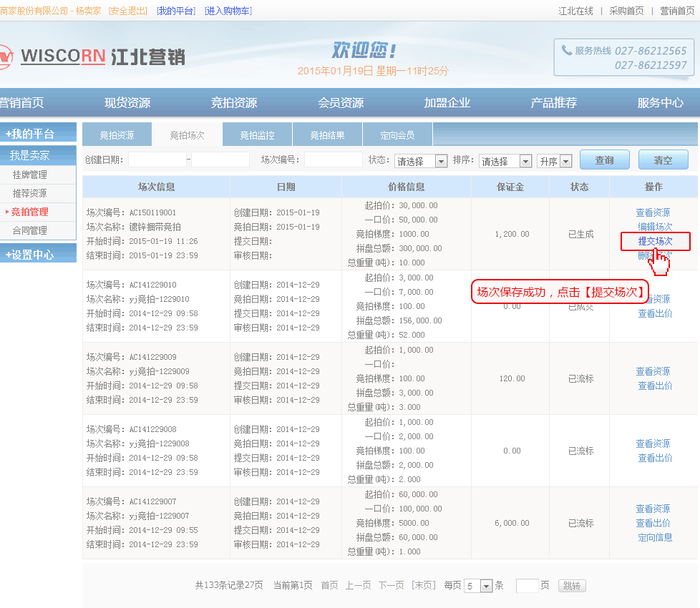Viewport: 700px width, 608px height.
Task: Select 挂牌管理 in the sidebar
Action: [x=30, y=175]
